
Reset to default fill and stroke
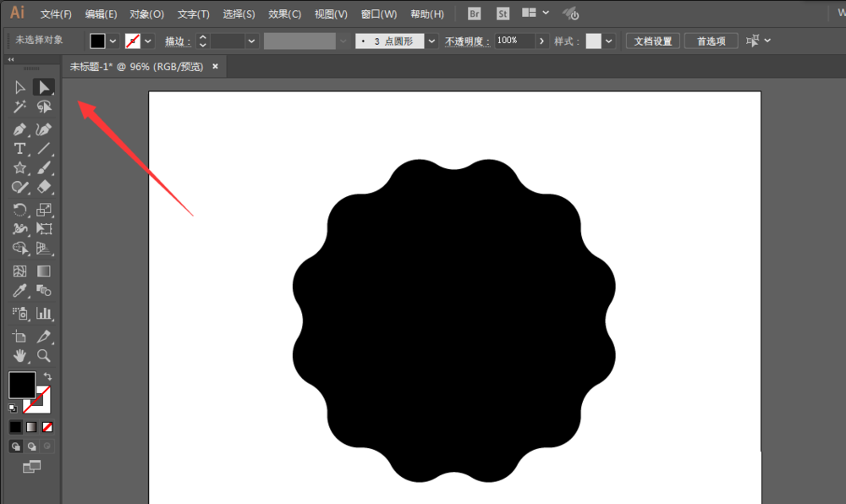click(13, 408)
